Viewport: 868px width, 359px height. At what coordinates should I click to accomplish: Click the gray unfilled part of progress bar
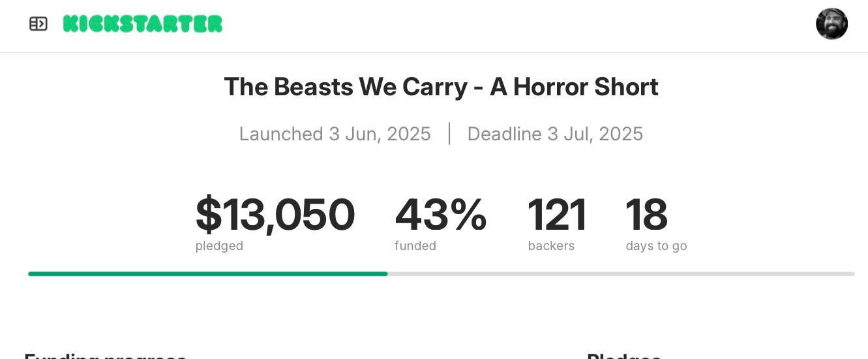click(x=621, y=274)
